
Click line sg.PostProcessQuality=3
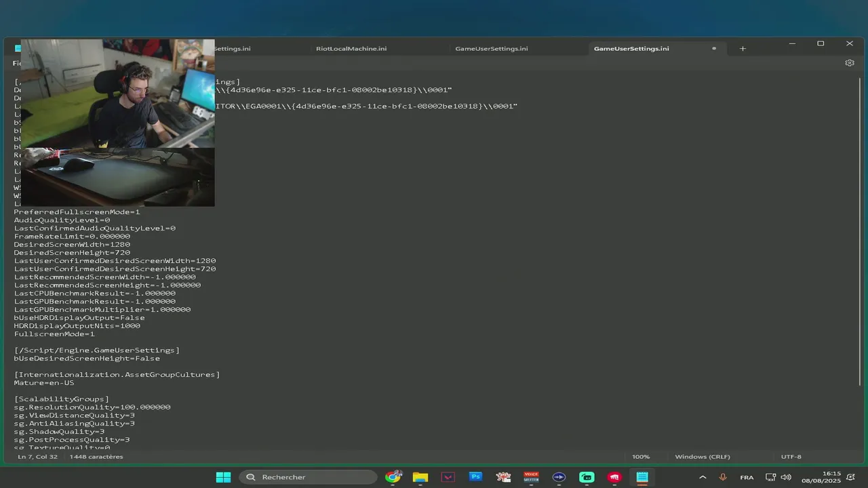click(x=72, y=440)
